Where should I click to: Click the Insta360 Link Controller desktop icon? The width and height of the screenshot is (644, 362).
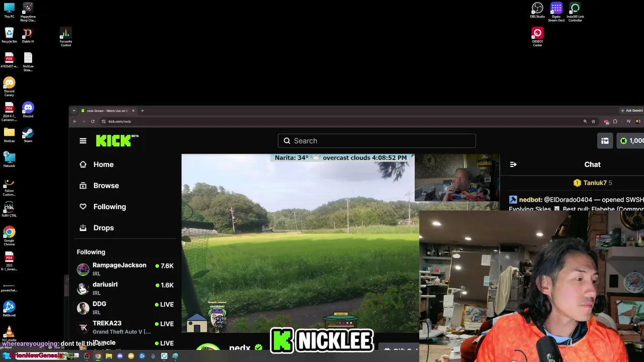pos(575,12)
